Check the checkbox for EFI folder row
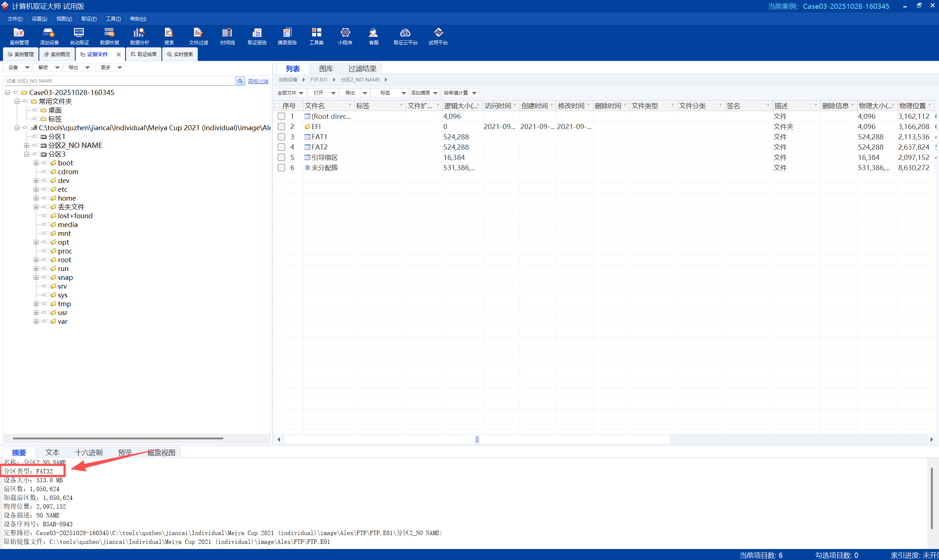 281,127
